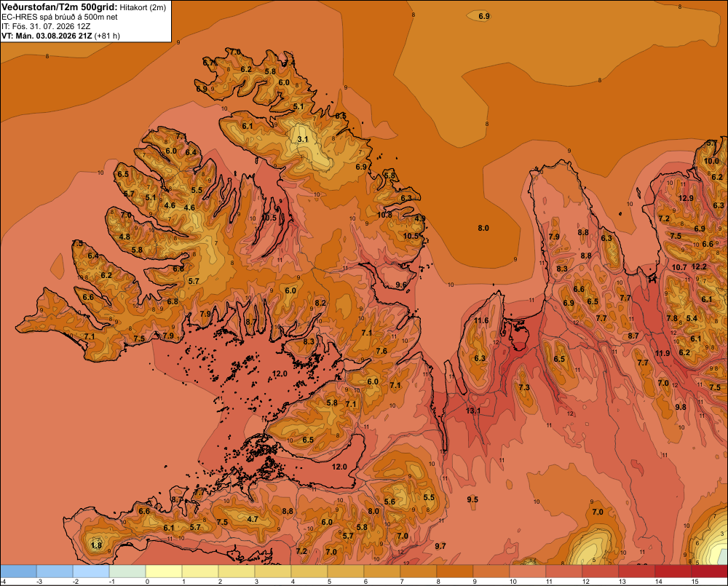Click the 5.4 temperature label
The width and height of the screenshot is (728, 586).
692,319
